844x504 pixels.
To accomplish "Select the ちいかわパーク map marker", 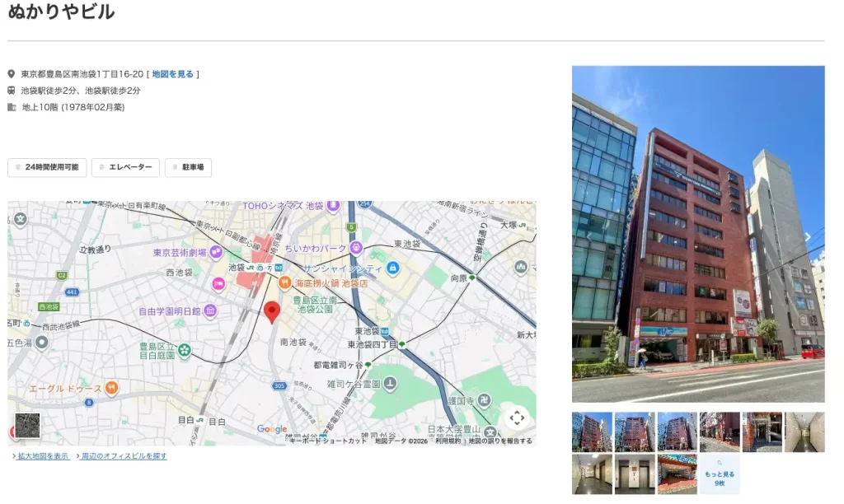I will 356,248.
